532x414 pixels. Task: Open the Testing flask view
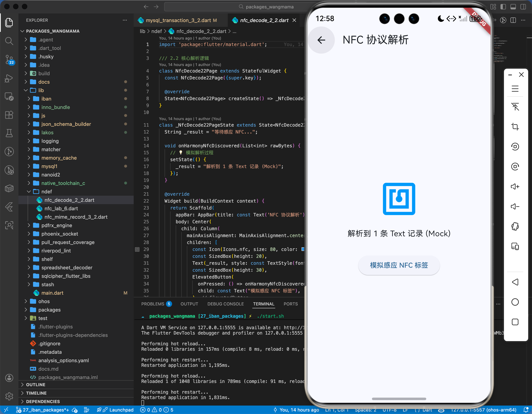coord(9,133)
